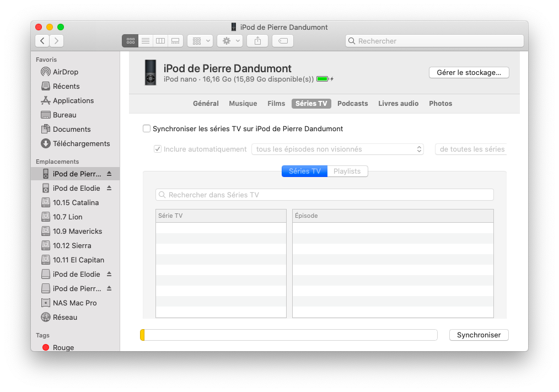
Task: Open the de toutes les séries dropdown
Action: tap(471, 149)
